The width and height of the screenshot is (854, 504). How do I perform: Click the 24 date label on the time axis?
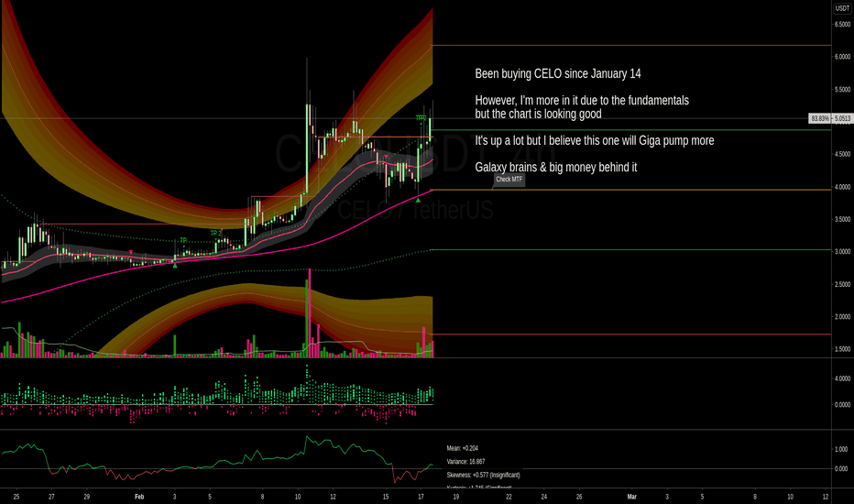[544, 497]
